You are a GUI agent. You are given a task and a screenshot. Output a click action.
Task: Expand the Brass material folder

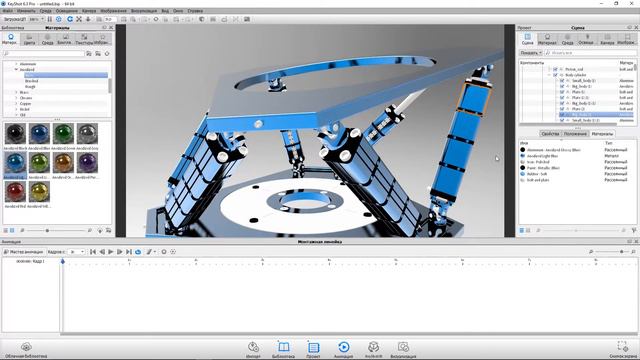point(16,93)
